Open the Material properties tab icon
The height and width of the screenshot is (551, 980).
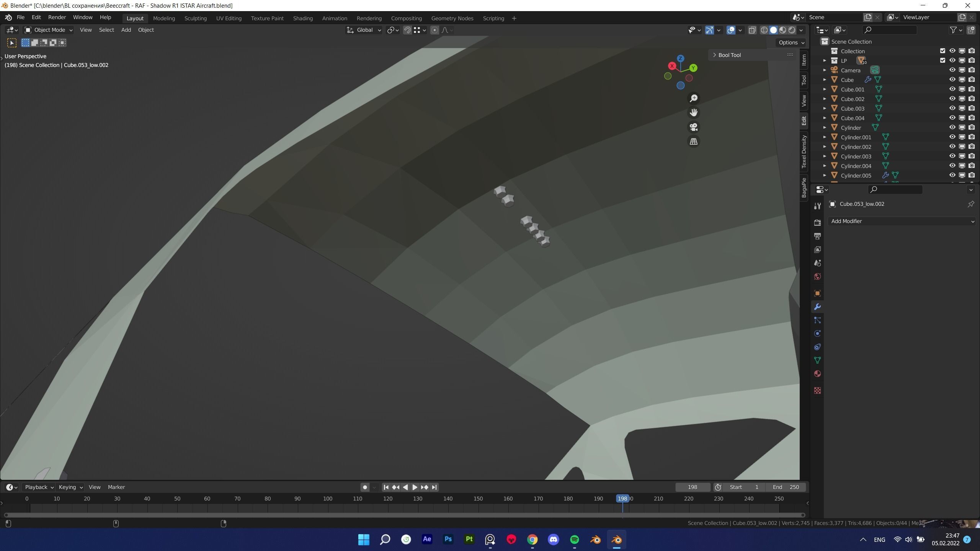[x=817, y=374]
